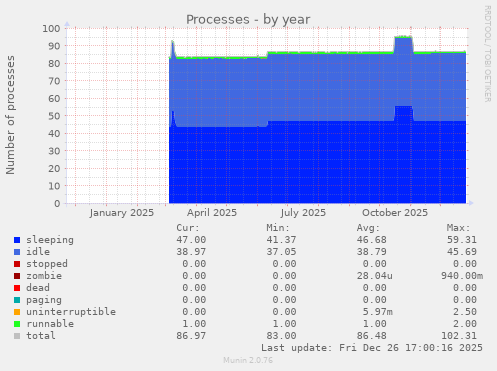497x371 pixels.
Task: Click sleeping current value 47.00
Action: coord(191,240)
